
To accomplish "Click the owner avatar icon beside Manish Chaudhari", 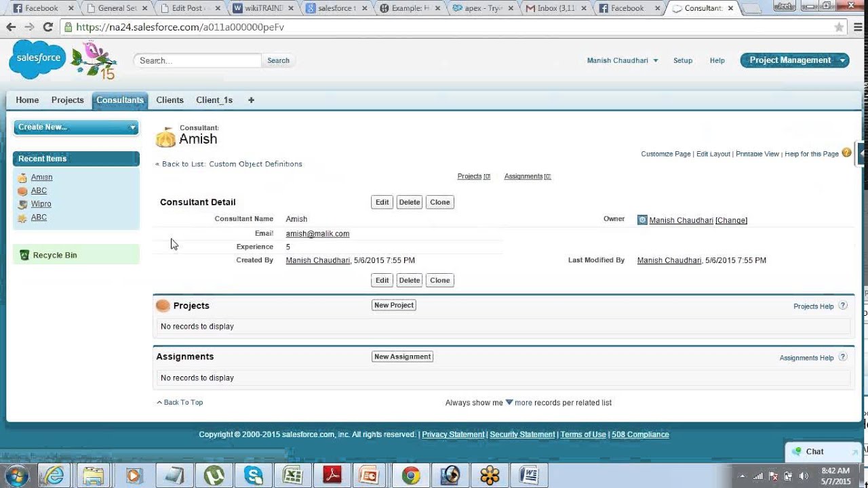I will point(642,220).
